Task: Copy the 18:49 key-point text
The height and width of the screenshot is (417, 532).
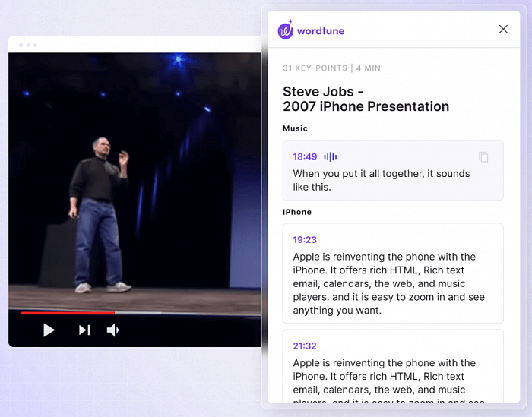Action: [483, 157]
